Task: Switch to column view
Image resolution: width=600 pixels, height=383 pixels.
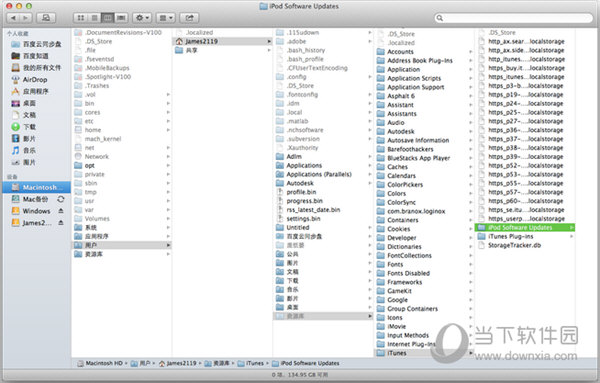Action: pyautogui.click(x=108, y=18)
